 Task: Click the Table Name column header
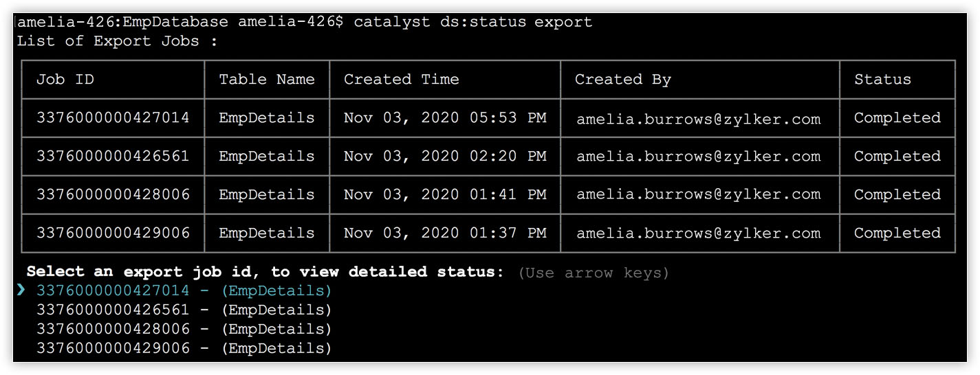[x=267, y=79]
